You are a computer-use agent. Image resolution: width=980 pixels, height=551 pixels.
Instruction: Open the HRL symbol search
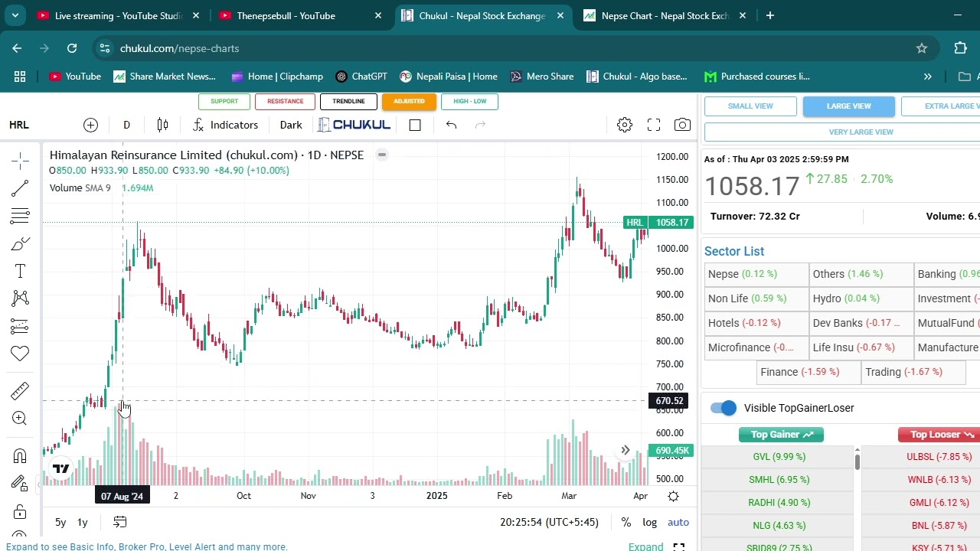pos(19,125)
